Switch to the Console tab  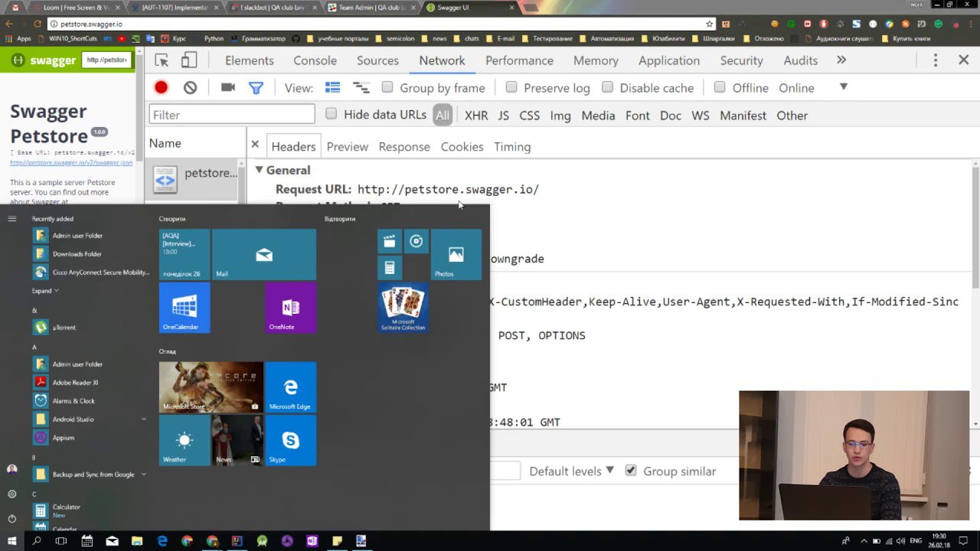(315, 60)
